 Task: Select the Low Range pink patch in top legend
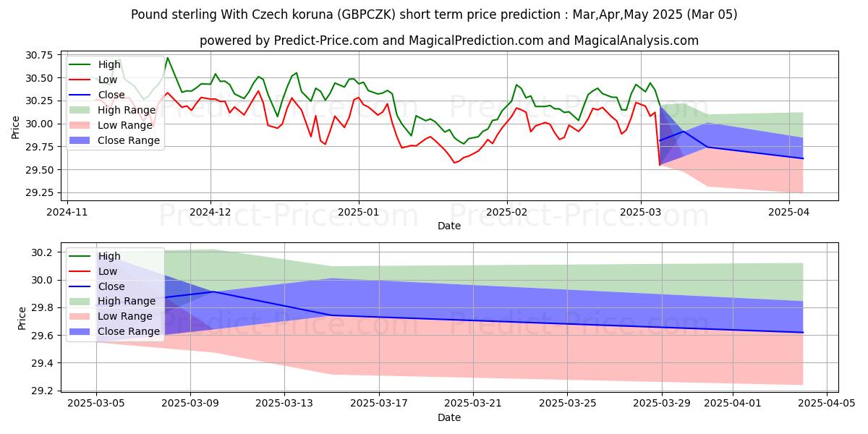[x=81, y=125]
